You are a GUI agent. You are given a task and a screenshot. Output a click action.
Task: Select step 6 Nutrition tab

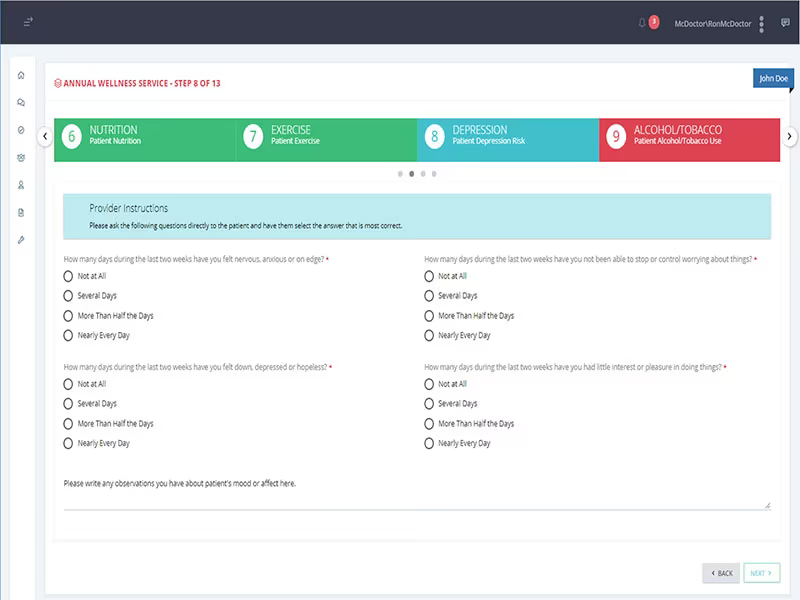[145, 140]
